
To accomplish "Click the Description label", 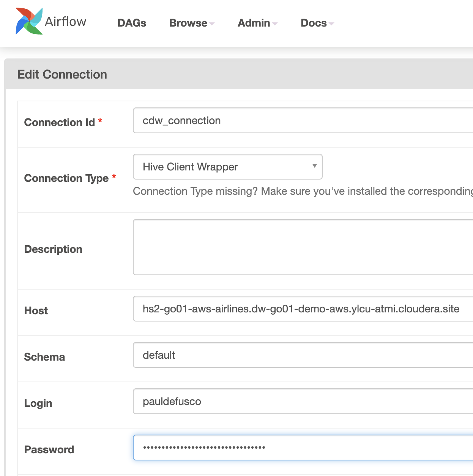I will click(x=53, y=249).
